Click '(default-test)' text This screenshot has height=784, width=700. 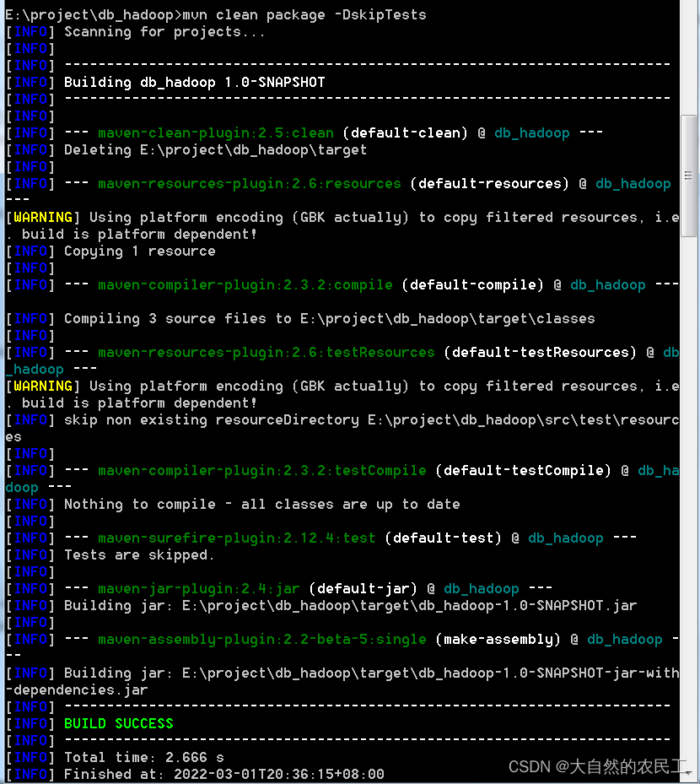pos(443,538)
